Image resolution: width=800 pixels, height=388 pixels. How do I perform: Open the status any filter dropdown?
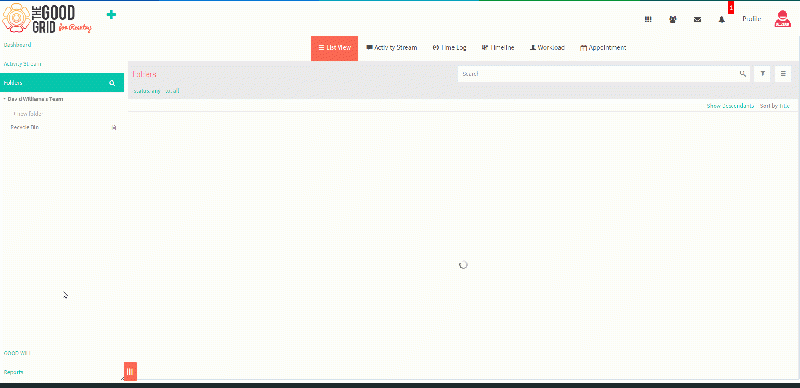(147, 91)
